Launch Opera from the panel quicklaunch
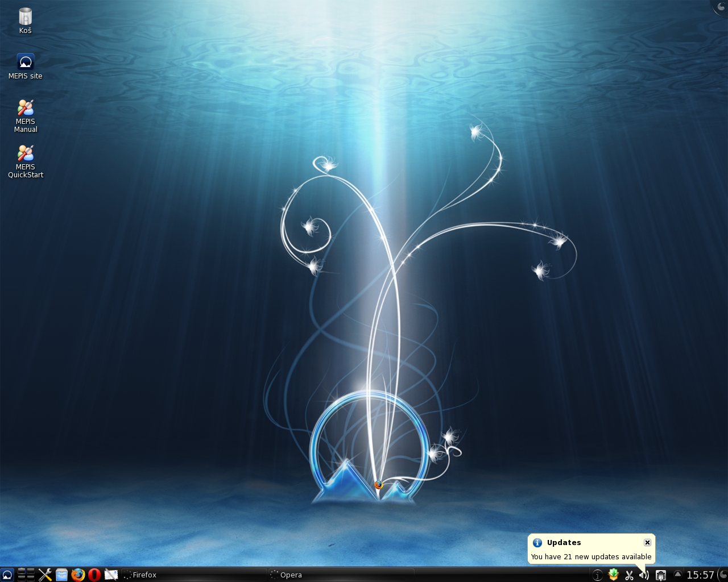Image resolution: width=728 pixels, height=582 pixels. tap(94, 575)
